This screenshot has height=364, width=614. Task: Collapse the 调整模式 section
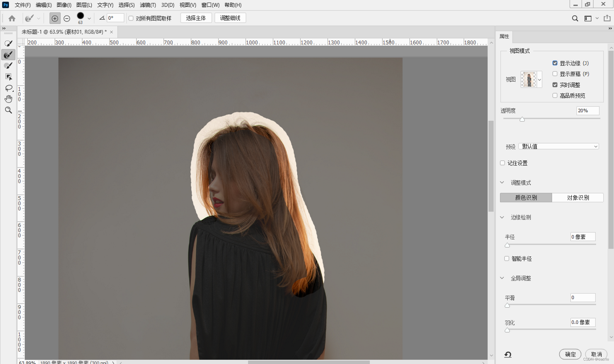(502, 183)
